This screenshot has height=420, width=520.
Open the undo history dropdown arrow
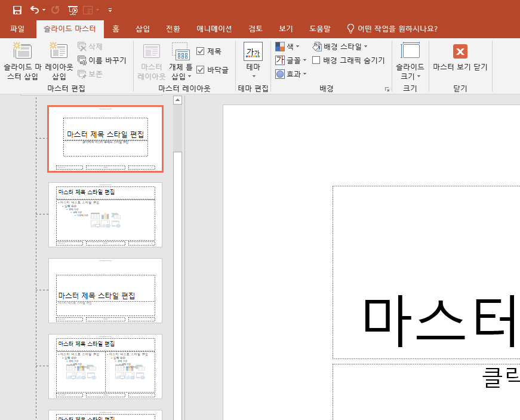tap(44, 10)
